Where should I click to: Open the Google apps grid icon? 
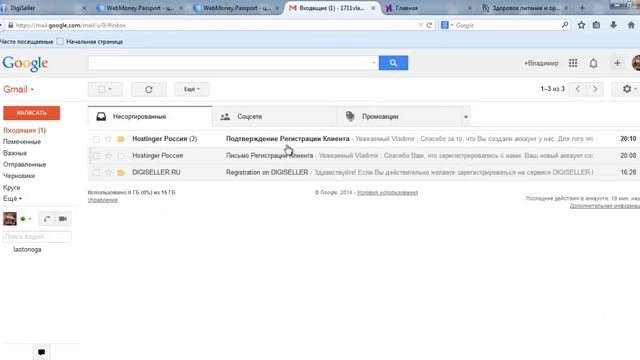(573, 63)
